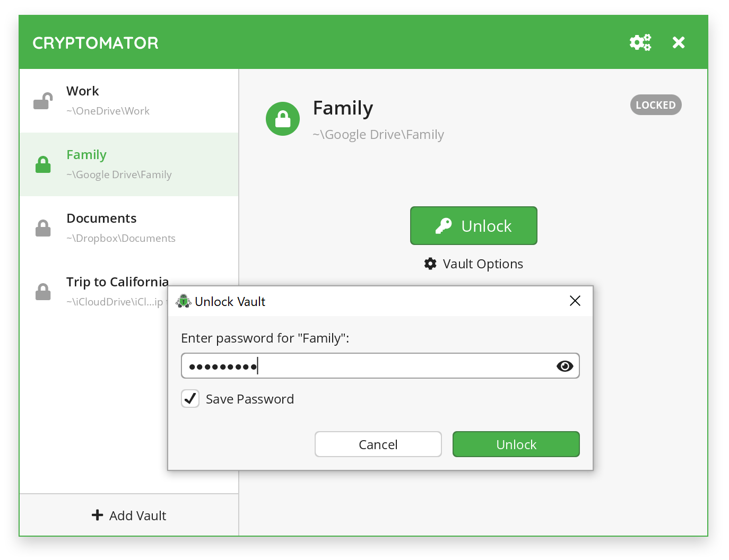This screenshot has width=729, height=560.
Task: Click the green lock icon beside Family
Action: [x=43, y=164]
